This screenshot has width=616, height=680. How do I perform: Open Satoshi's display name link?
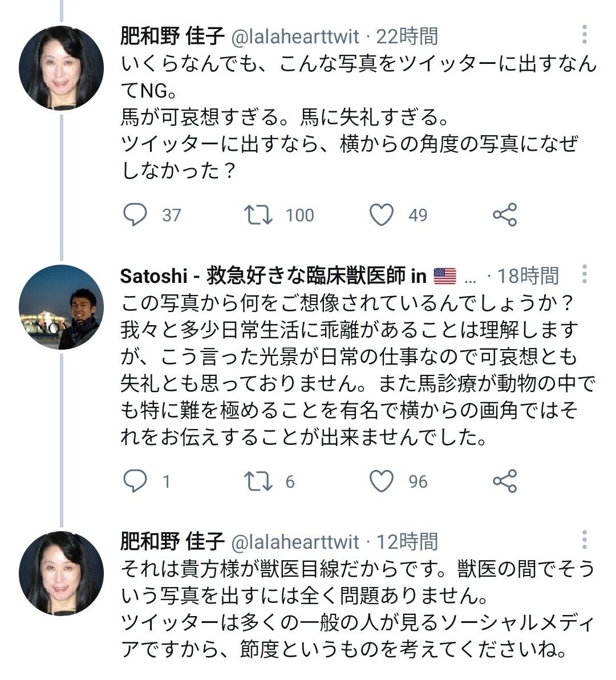pyautogui.click(x=274, y=276)
